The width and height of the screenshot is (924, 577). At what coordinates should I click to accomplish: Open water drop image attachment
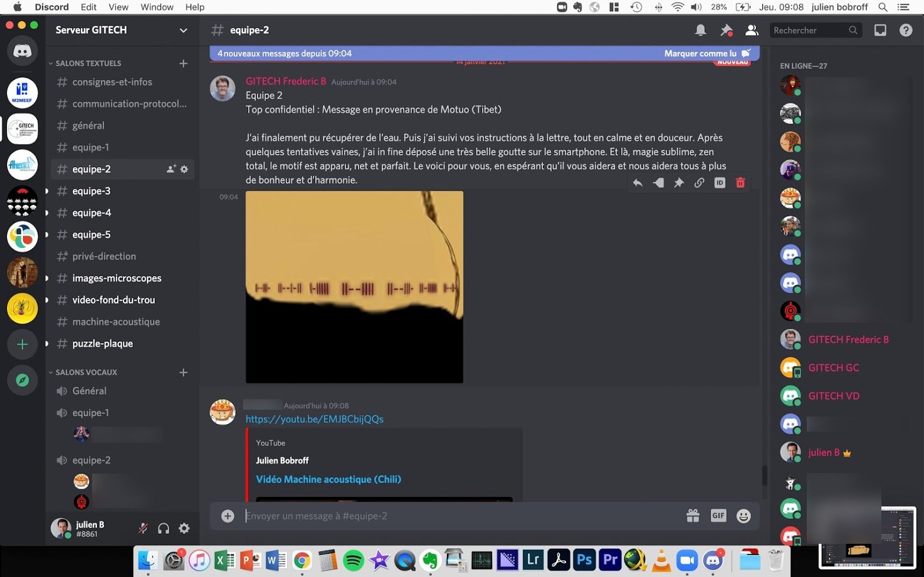point(354,287)
